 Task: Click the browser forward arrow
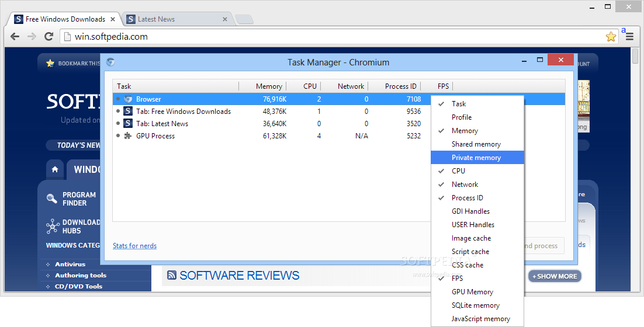coord(32,37)
